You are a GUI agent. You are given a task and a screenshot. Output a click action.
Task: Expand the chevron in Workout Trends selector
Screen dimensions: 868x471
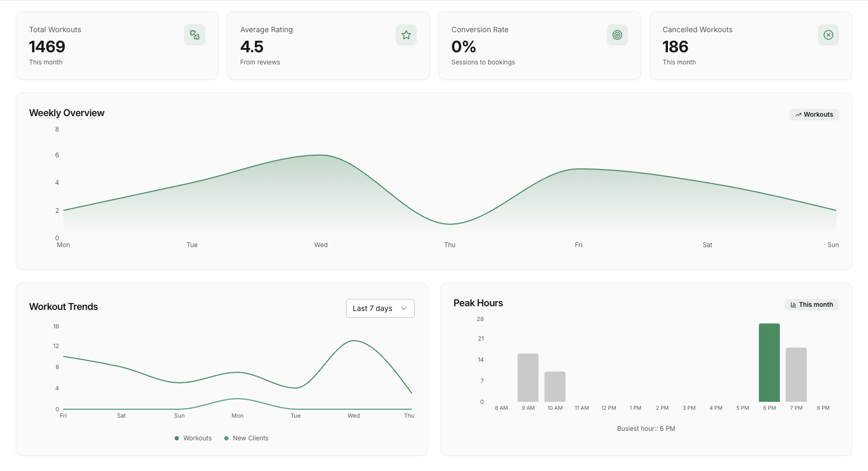[x=404, y=308]
